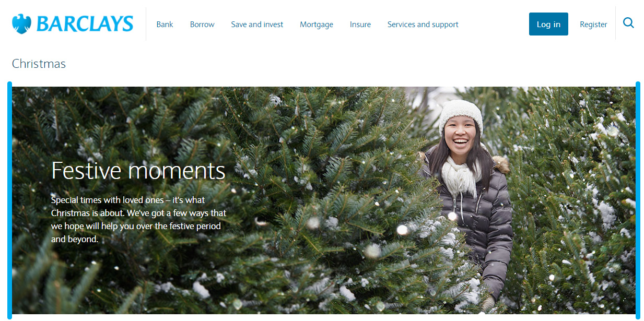
Task: Click the Barclays eagle logo icon
Action: point(21,24)
